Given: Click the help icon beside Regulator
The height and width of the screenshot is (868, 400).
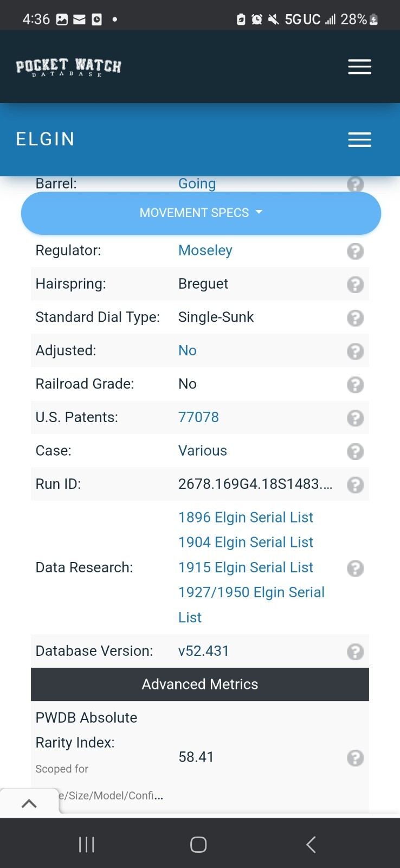Looking at the screenshot, I should point(355,251).
